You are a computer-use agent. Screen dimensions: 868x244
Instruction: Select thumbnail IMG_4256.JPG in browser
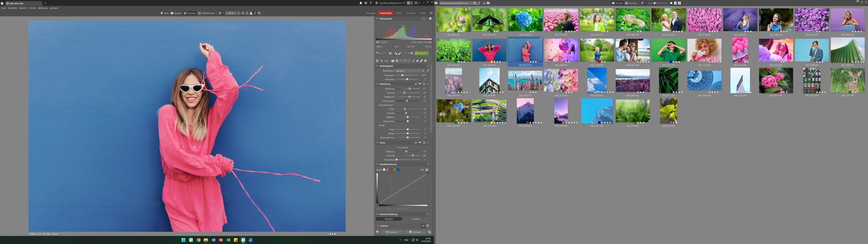point(454,21)
